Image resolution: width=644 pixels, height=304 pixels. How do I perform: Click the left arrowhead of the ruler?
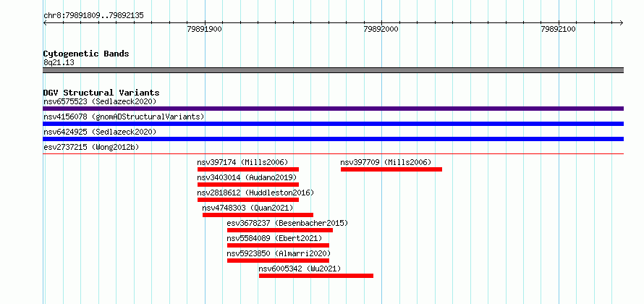pos(45,22)
